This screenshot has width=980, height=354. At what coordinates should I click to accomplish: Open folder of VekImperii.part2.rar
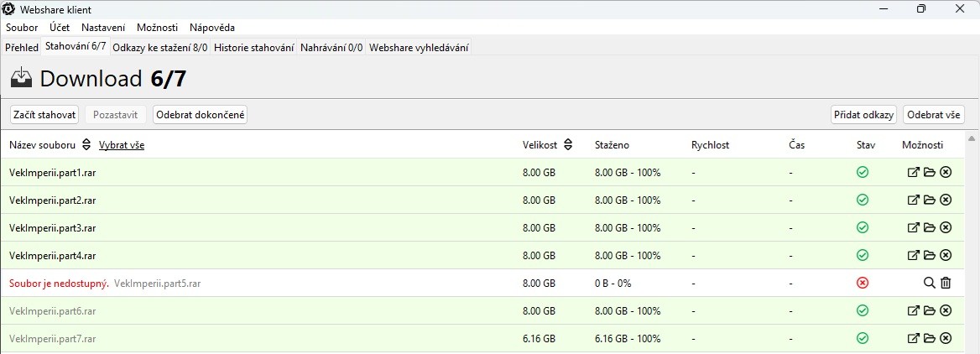click(x=930, y=200)
